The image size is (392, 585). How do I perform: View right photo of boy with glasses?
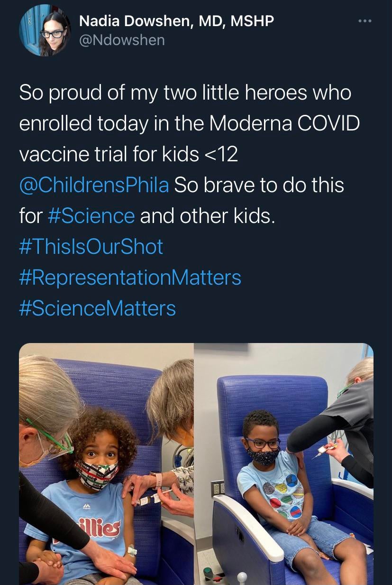click(284, 464)
